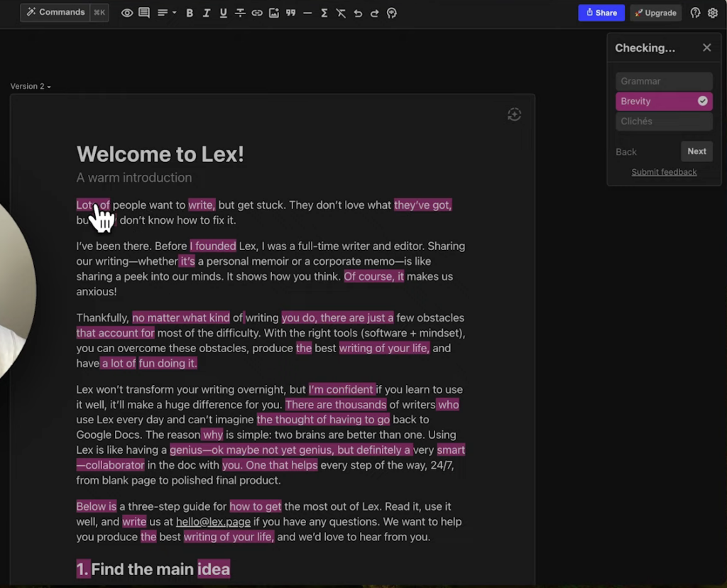Insert a hyperlink with the link icon

pos(257,13)
